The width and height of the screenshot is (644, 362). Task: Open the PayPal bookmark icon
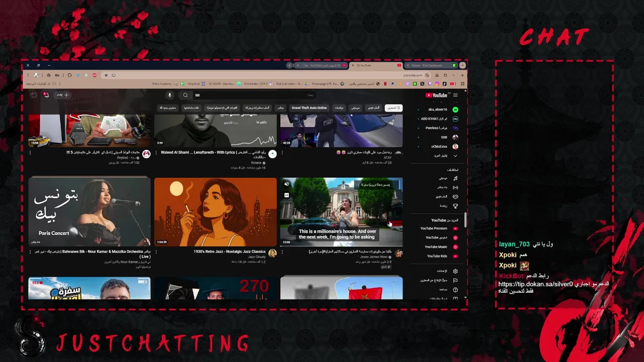click(x=392, y=84)
